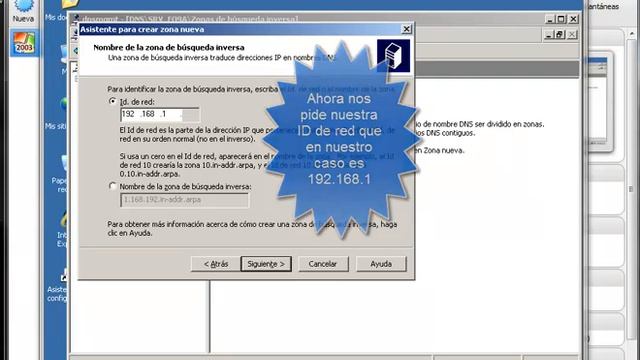Restore the inner MMC child window
The image size is (640, 360).
pos(560,35)
